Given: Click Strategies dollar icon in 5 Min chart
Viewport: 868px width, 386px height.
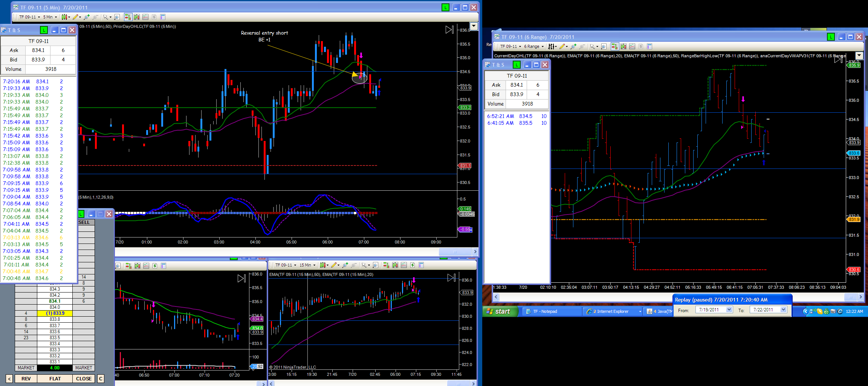Looking at the screenshot, I should click(154, 17).
